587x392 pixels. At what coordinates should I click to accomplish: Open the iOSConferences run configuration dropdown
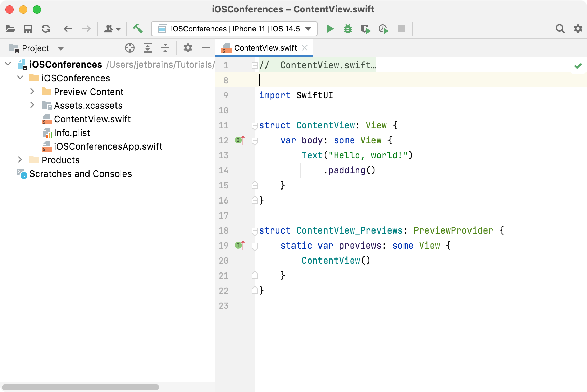[234, 29]
